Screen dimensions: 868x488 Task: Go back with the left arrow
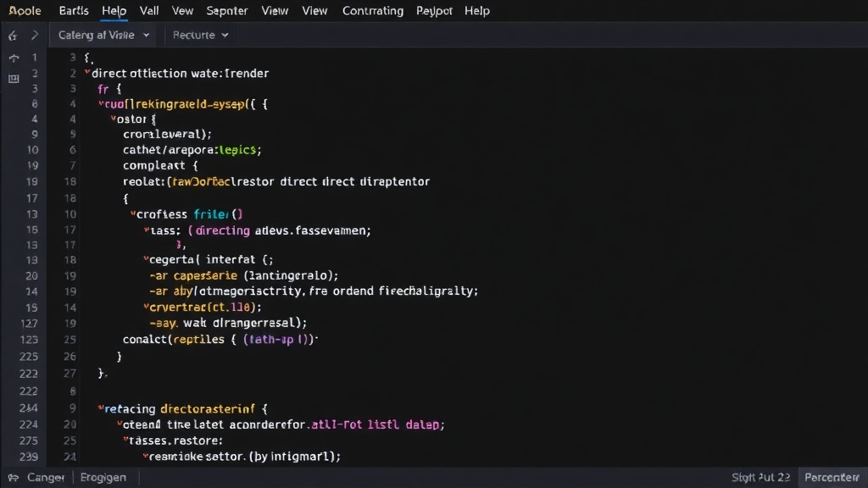tap(13, 36)
